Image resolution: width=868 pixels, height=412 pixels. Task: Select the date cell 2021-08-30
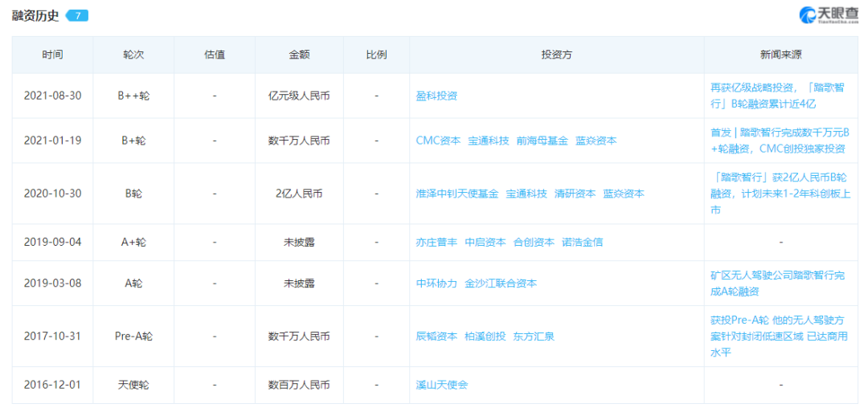(x=52, y=96)
